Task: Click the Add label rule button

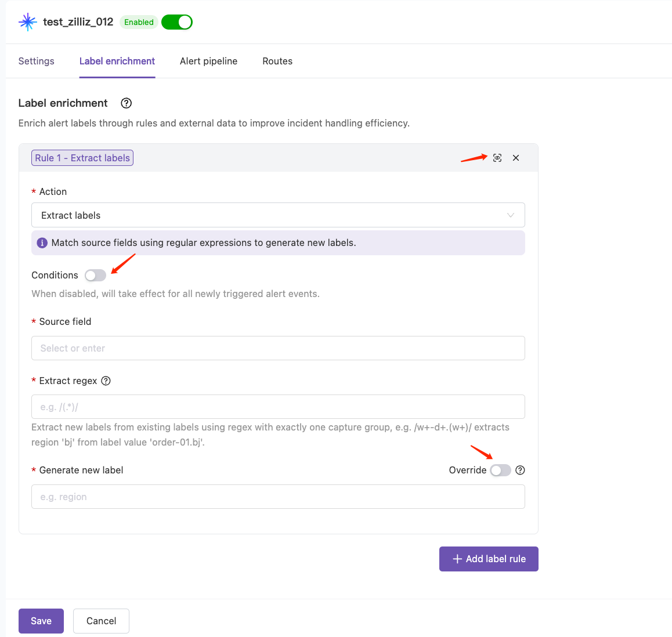Action: 489,559
